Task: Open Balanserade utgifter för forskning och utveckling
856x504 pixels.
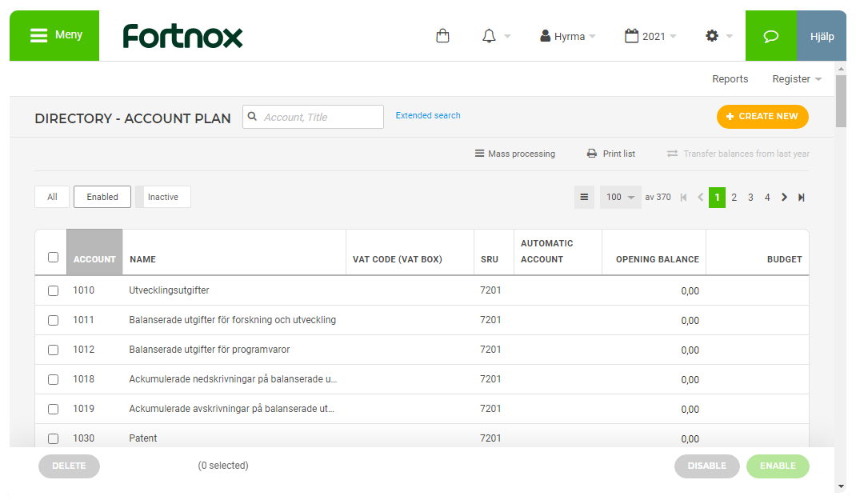Action: coord(233,320)
